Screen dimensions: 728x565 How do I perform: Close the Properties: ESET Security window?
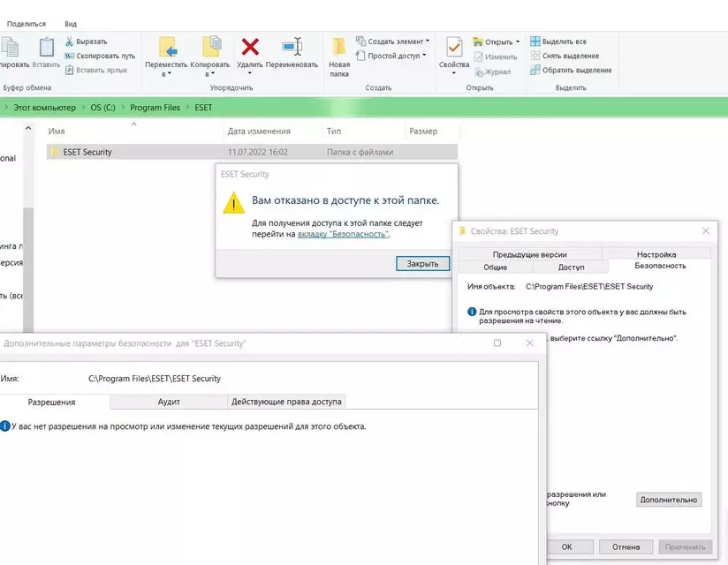coord(706,230)
